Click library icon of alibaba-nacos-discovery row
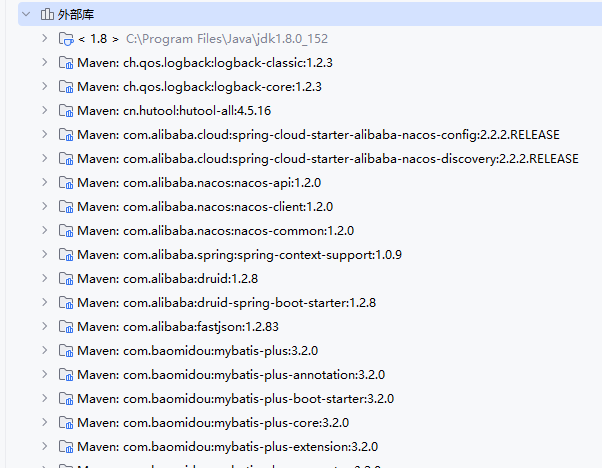This screenshot has width=602, height=468. [x=66, y=159]
